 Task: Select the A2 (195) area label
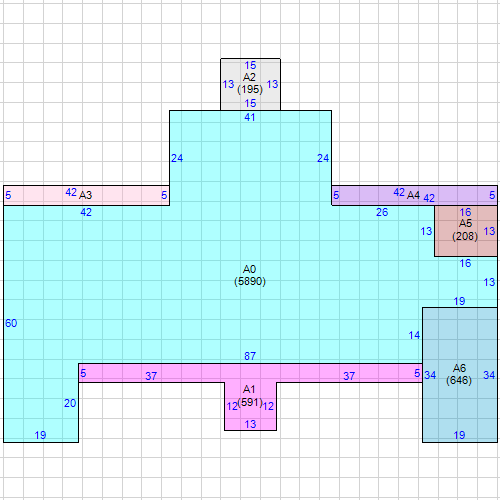tap(250, 83)
